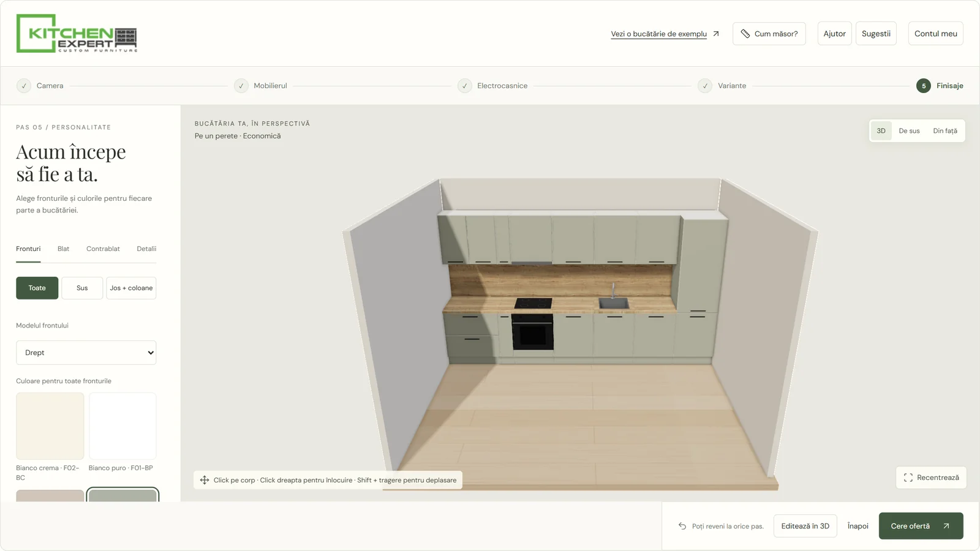The height and width of the screenshot is (551, 980).
Task: Click the undo arrow icon near 'Poți reveni'
Action: point(682,526)
